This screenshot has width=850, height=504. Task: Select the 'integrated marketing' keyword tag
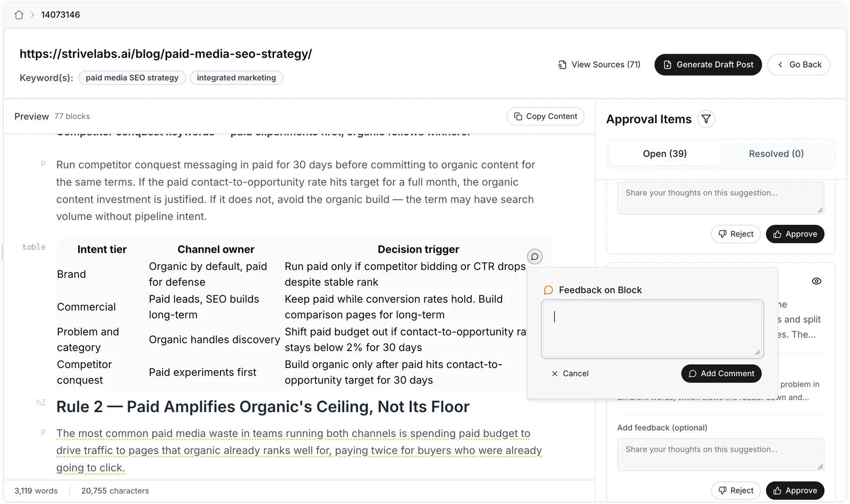tap(236, 78)
